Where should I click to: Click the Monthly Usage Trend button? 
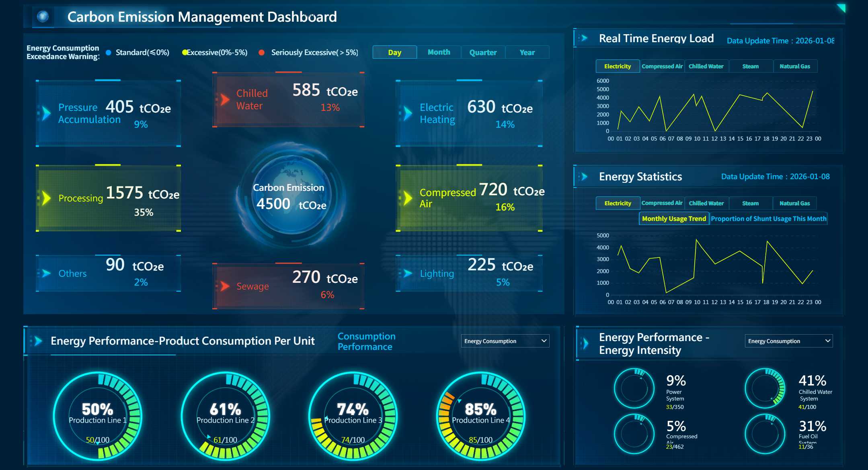coord(674,219)
